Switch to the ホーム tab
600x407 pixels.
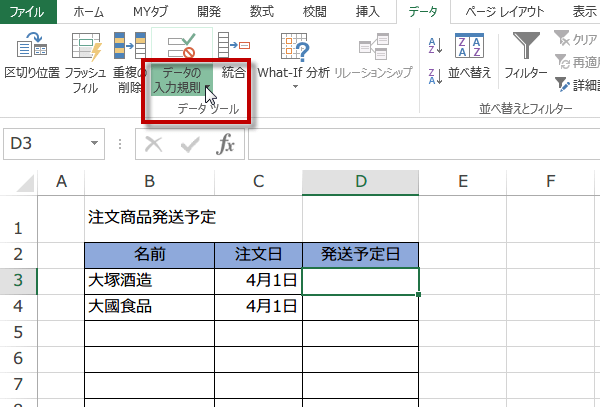click(88, 11)
